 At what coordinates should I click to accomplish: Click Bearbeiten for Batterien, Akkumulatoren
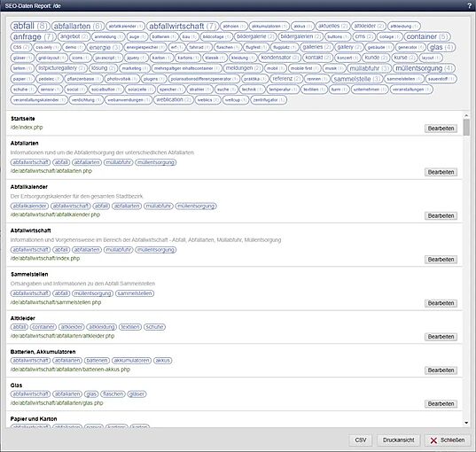(441, 370)
